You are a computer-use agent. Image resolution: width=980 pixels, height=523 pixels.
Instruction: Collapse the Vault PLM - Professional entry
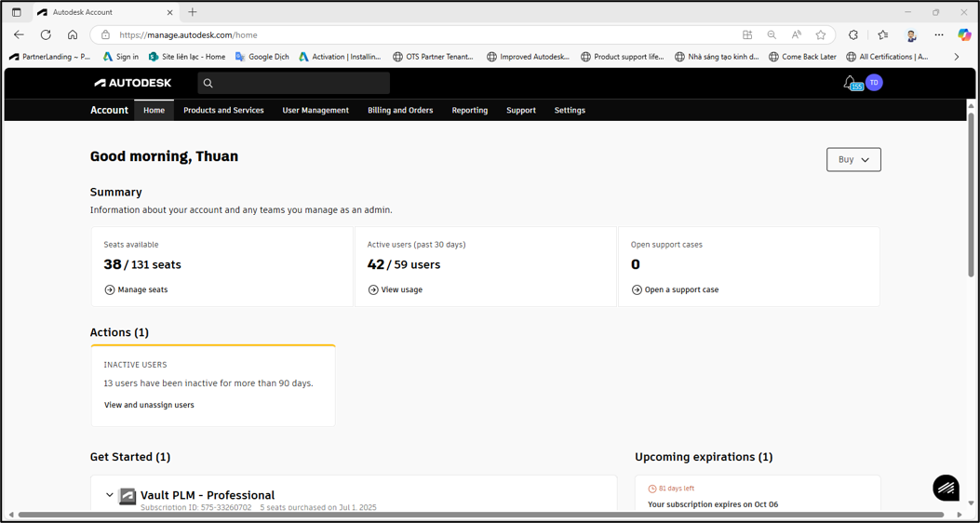pyautogui.click(x=110, y=495)
